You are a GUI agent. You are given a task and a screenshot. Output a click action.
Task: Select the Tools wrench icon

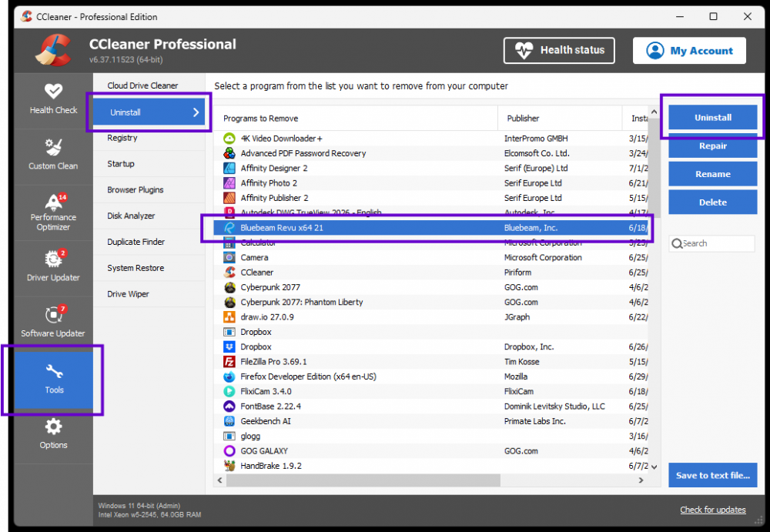(54, 372)
